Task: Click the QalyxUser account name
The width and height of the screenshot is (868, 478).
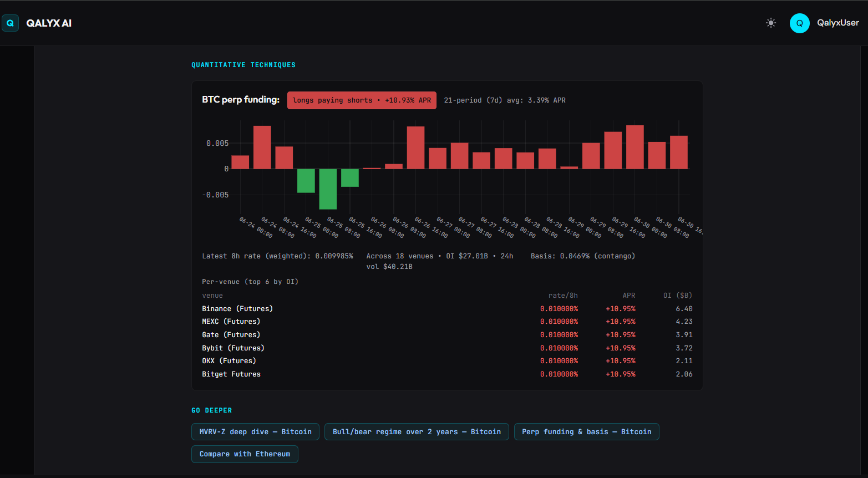Action: (837, 23)
